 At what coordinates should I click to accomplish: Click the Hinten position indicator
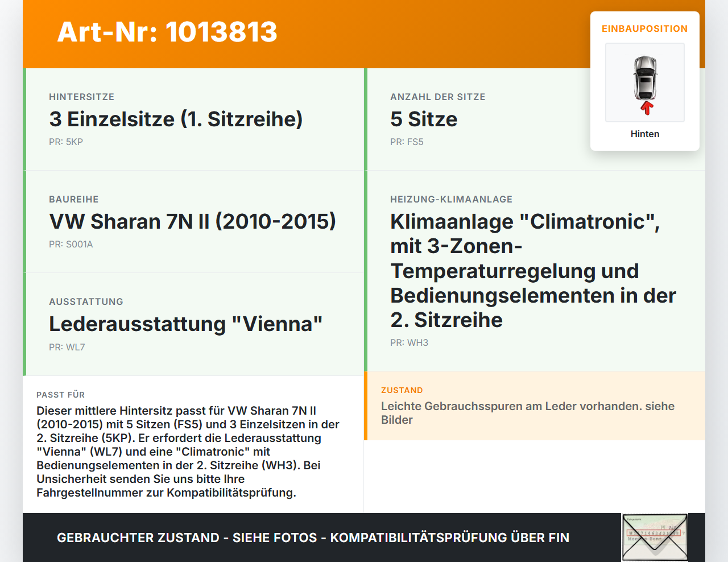(644, 134)
